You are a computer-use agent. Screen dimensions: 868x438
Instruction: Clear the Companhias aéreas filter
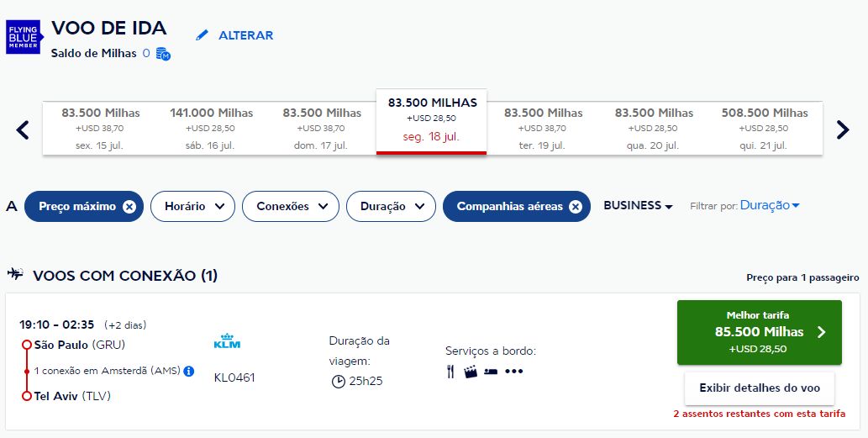(x=576, y=207)
